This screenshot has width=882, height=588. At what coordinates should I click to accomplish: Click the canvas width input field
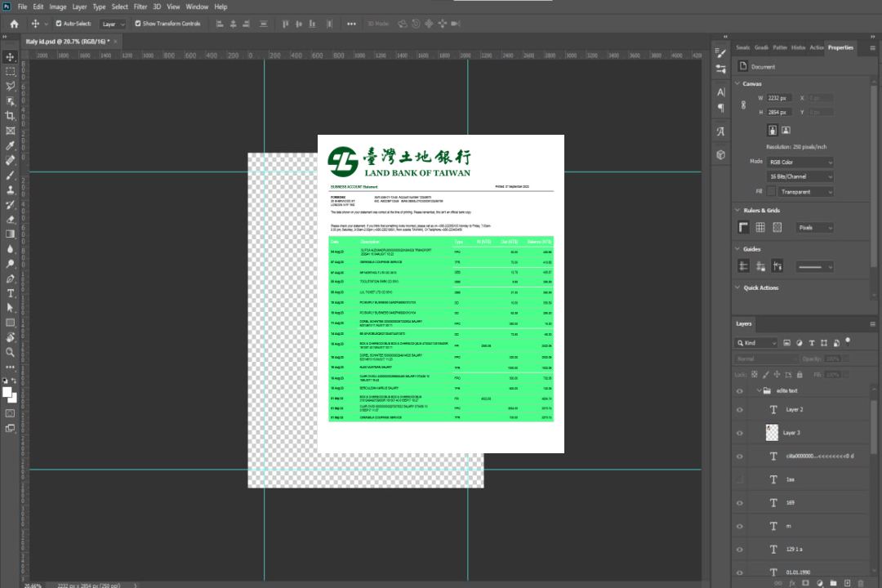click(779, 98)
